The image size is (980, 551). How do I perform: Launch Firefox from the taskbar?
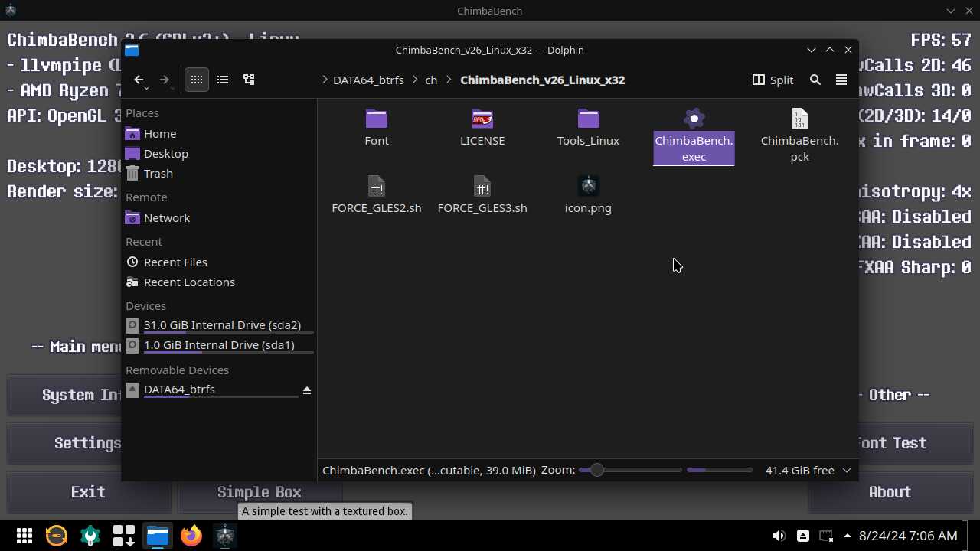pyautogui.click(x=191, y=536)
